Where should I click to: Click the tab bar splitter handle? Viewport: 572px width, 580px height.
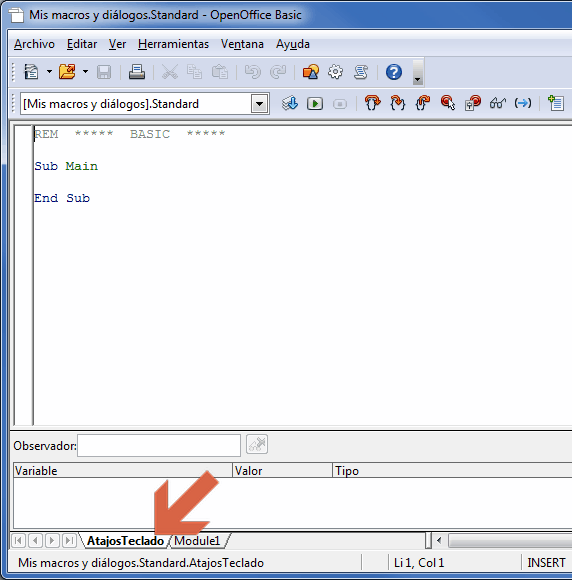[x=428, y=541]
